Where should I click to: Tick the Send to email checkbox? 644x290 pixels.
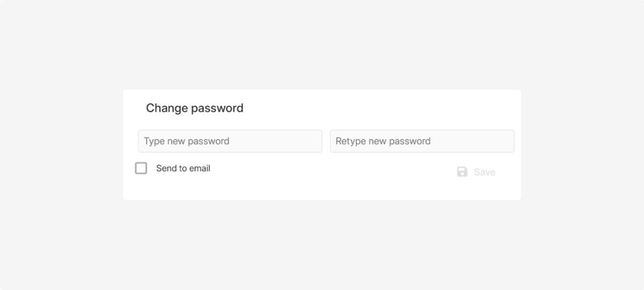point(141,168)
